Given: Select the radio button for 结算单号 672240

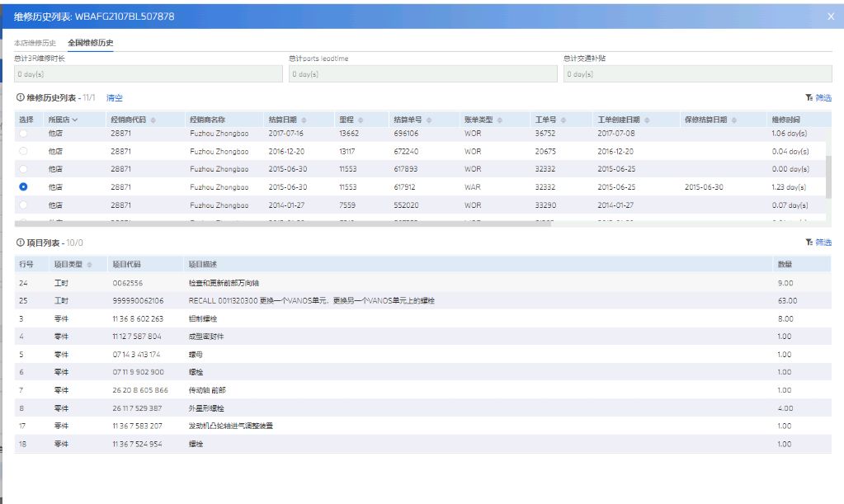Looking at the screenshot, I should (x=23, y=151).
